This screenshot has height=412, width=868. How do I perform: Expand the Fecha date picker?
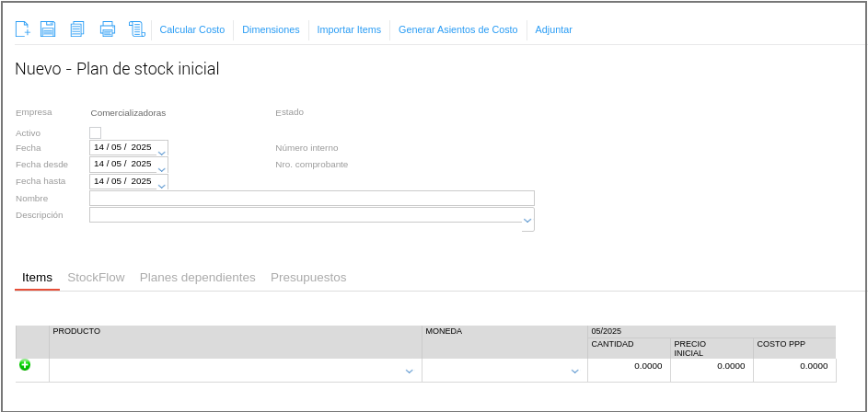click(x=162, y=153)
